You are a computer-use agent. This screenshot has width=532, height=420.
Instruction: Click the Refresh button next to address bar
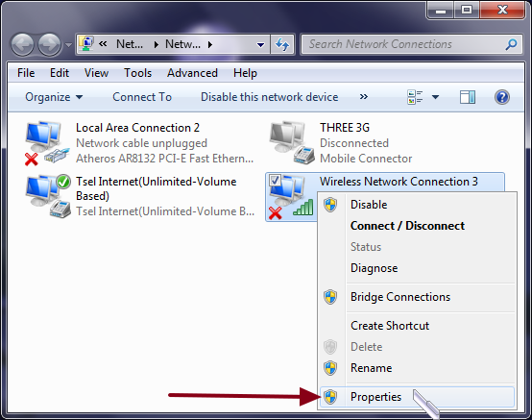tap(282, 44)
